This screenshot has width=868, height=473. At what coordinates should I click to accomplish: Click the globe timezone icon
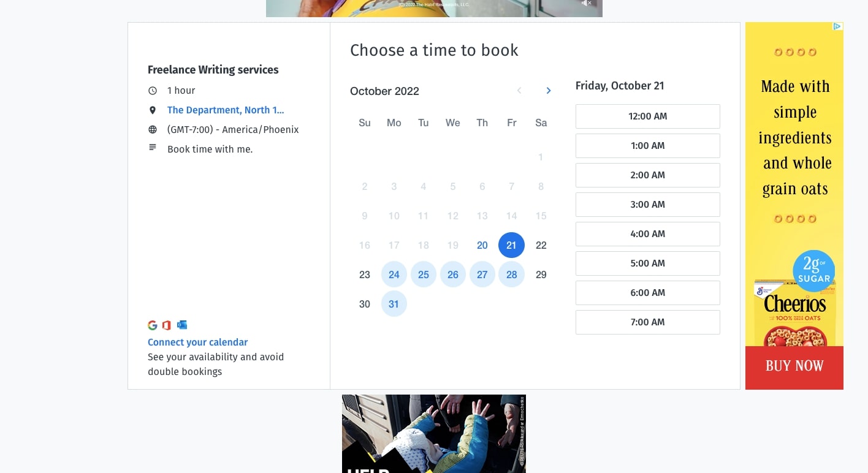click(153, 129)
